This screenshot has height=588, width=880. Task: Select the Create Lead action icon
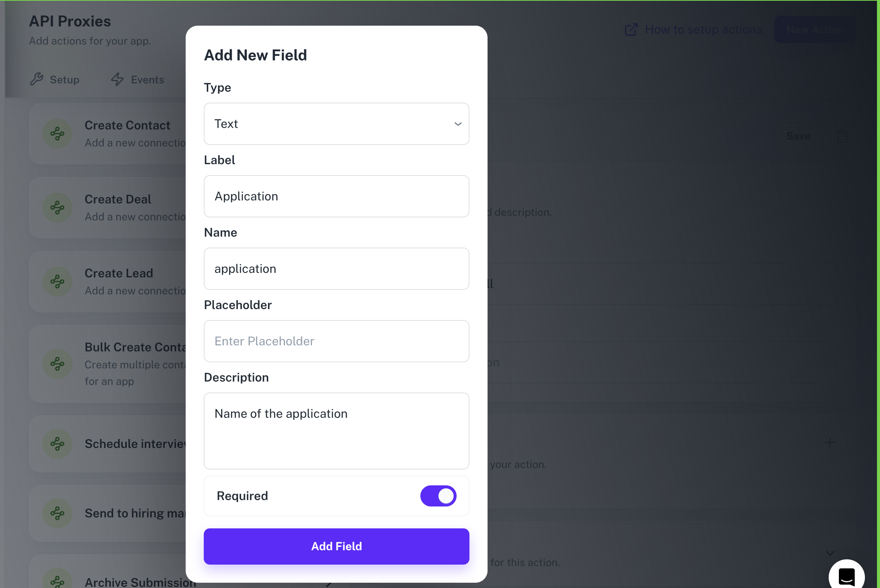tap(57, 281)
